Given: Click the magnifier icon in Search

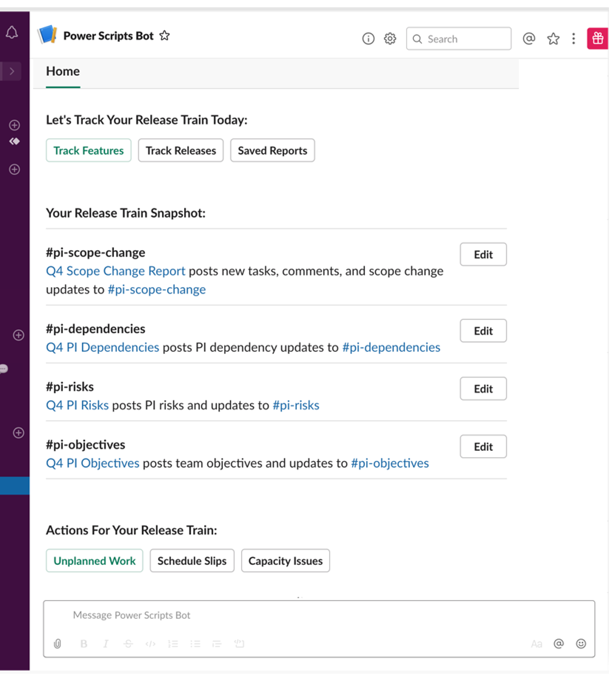Looking at the screenshot, I should pos(417,39).
